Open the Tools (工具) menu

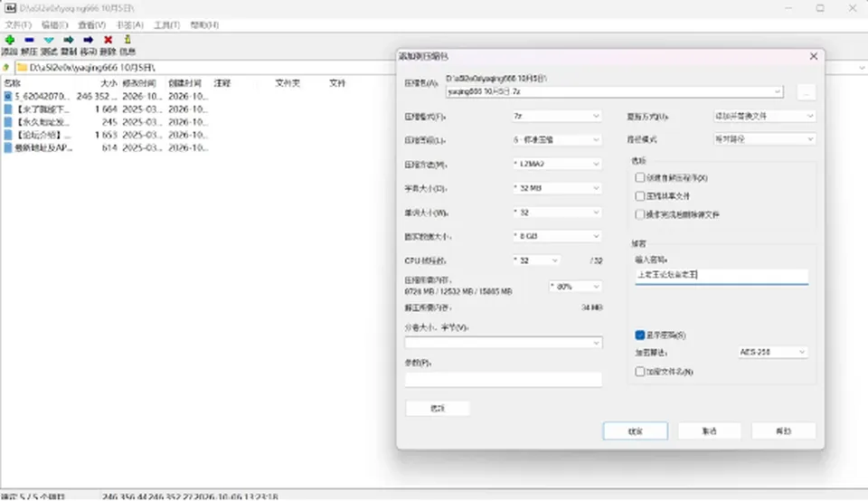(x=166, y=25)
